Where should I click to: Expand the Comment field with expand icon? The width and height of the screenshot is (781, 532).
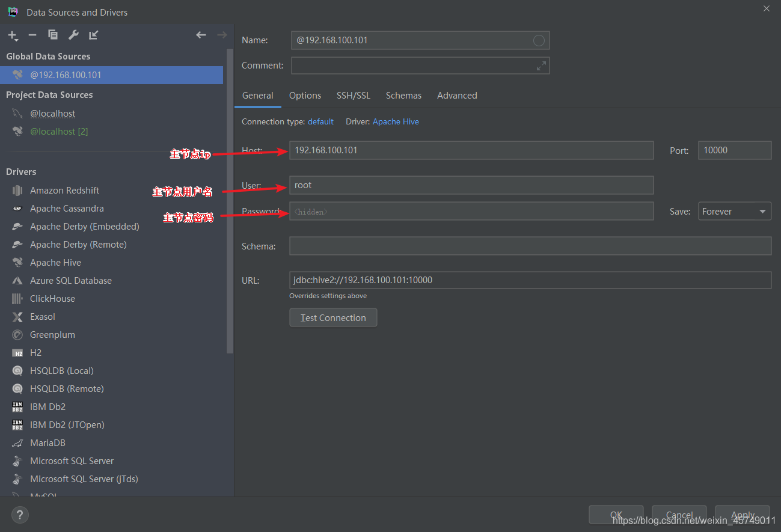pyautogui.click(x=541, y=66)
